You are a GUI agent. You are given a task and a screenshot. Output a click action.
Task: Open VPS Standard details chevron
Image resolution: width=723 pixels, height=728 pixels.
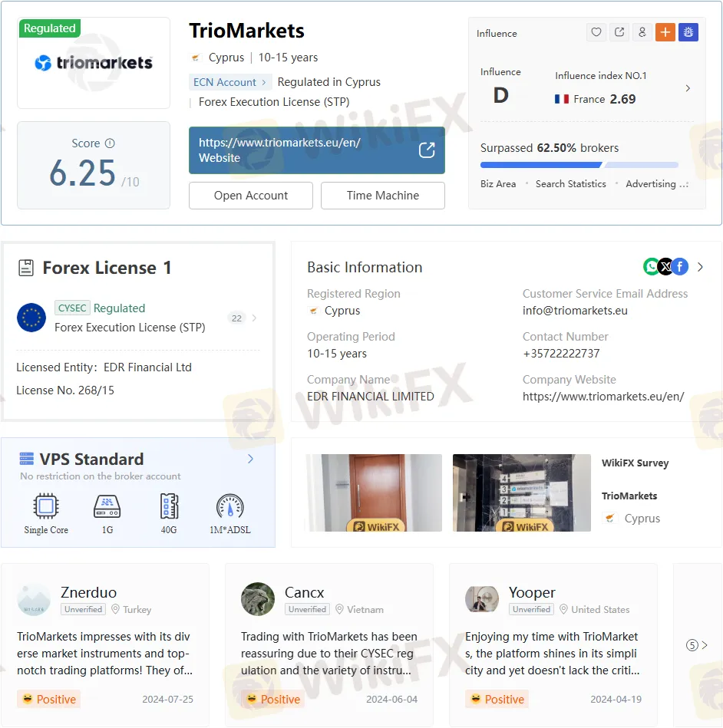(x=250, y=459)
